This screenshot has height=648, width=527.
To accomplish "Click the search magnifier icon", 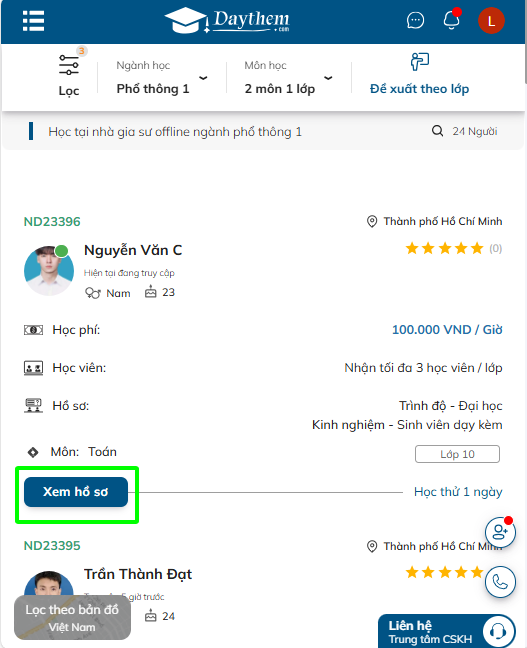I will point(437,131).
